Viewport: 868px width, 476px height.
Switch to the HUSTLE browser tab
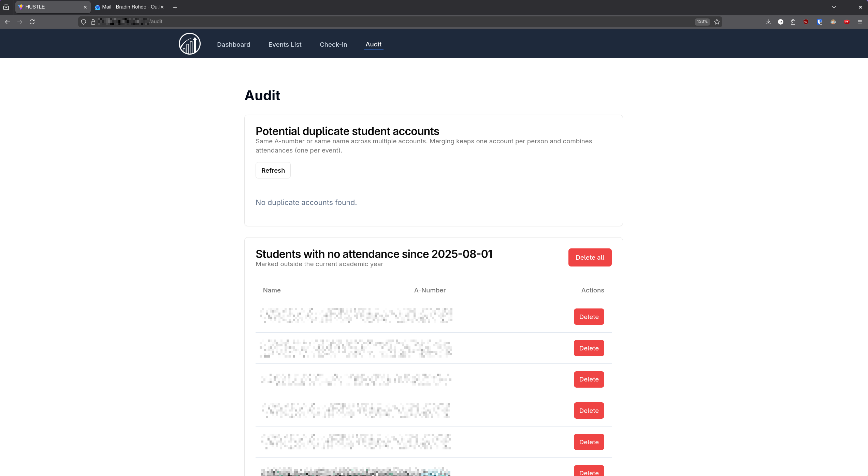pyautogui.click(x=53, y=7)
